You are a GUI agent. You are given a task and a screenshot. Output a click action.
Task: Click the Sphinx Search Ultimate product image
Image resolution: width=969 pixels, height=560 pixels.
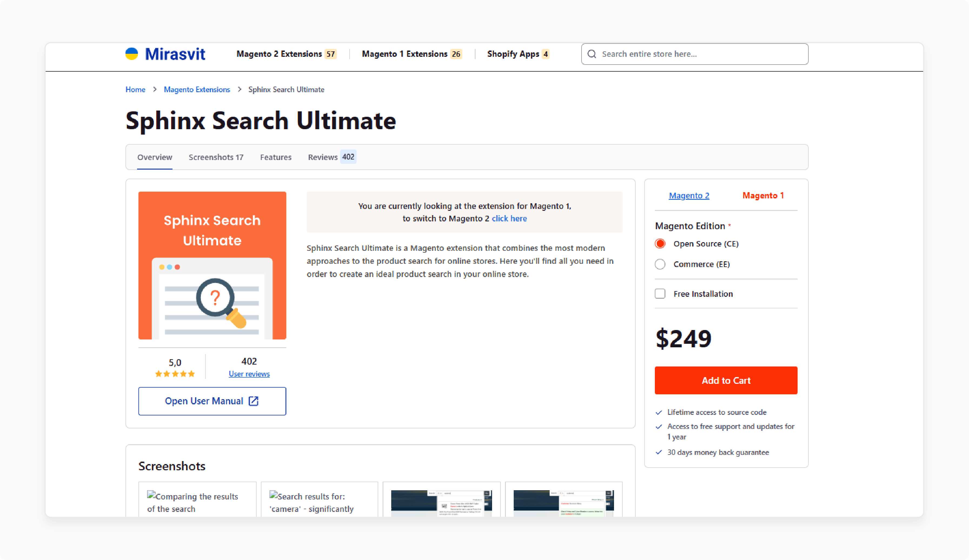pyautogui.click(x=212, y=265)
